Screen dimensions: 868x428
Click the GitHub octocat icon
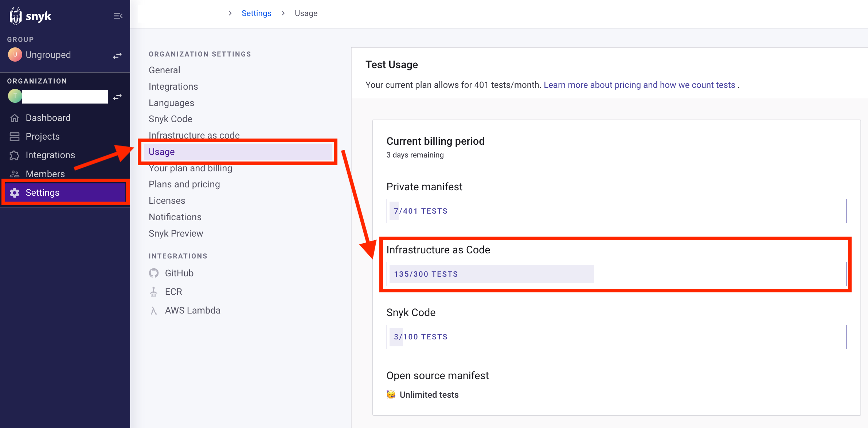[154, 273]
